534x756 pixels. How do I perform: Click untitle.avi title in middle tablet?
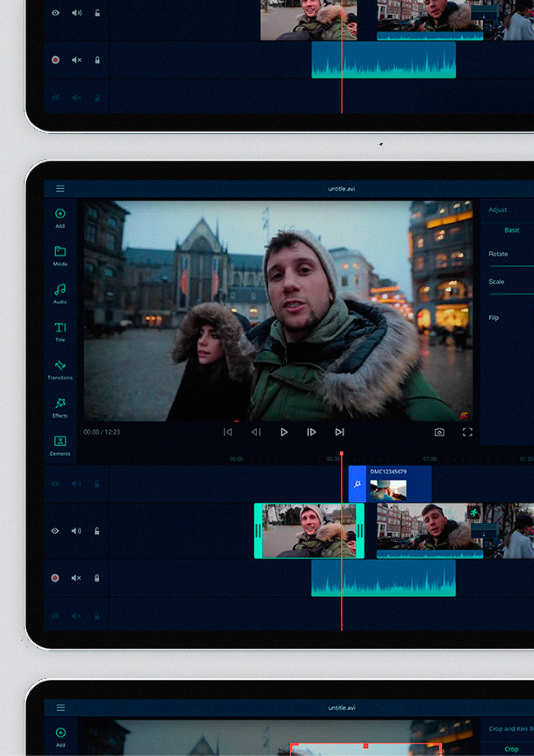(341, 189)
